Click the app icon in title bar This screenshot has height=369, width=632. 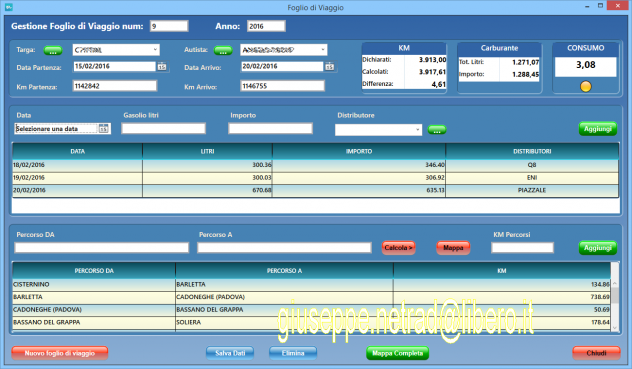[8, 7]
